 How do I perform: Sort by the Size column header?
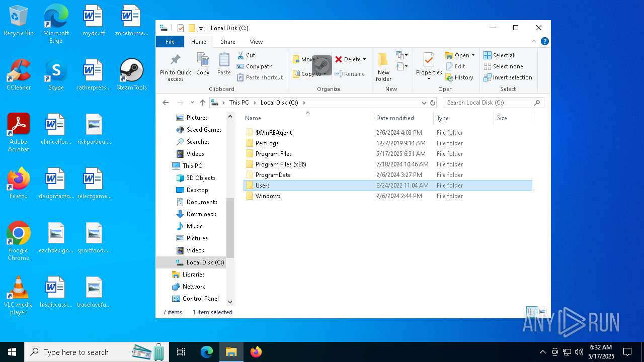514,118
